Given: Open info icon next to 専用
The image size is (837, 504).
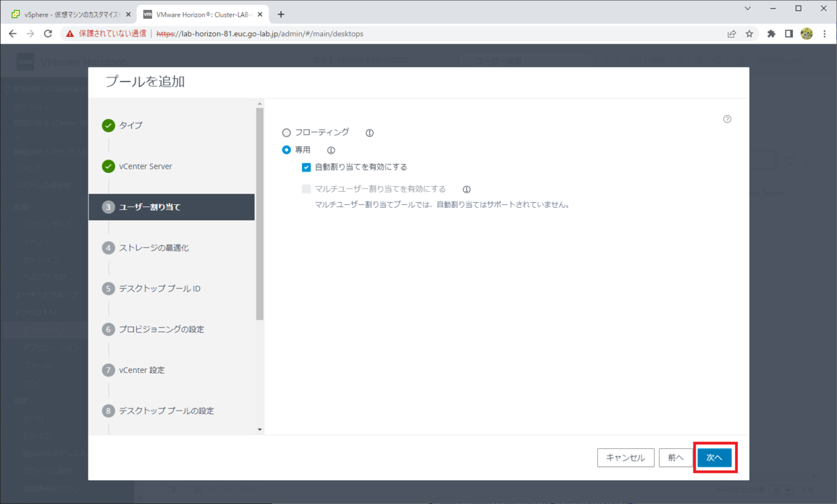Looking at the screenshot, I should (331, 150).
